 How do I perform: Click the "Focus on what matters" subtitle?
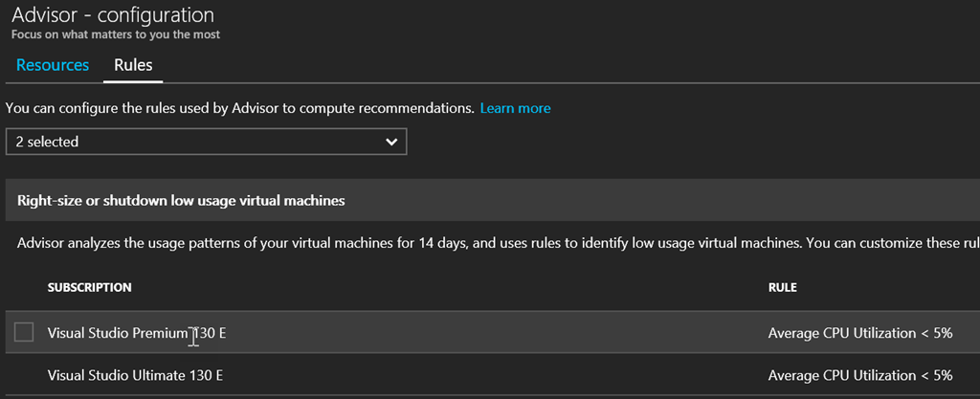point(115,34)
